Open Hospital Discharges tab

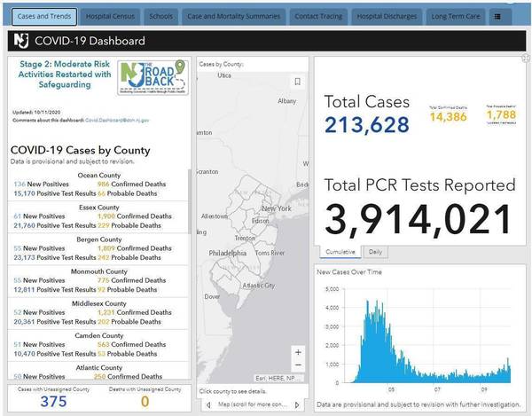[x=387, y=17]
